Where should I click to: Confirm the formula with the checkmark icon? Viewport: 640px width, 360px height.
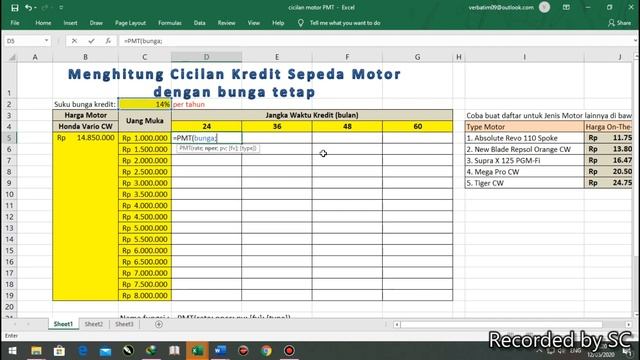[91, 41]
